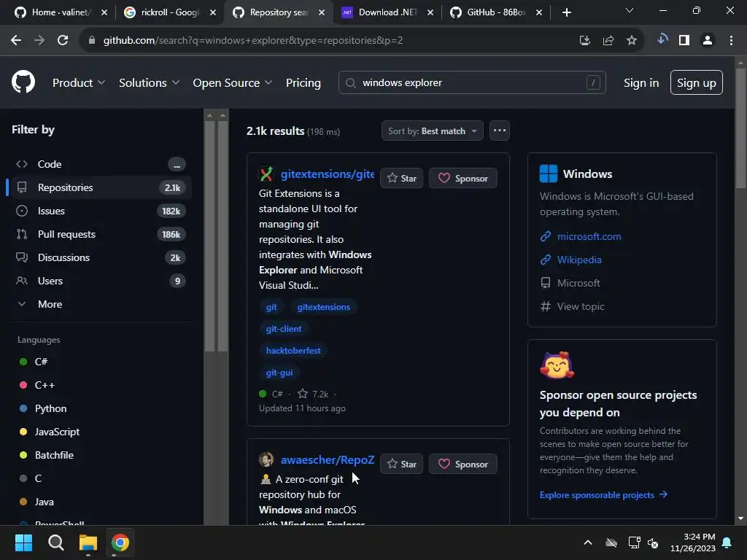Click the Chrome taskbar icon
The height and width of the screenshot is (560, 747).
[x=120, y=542]
